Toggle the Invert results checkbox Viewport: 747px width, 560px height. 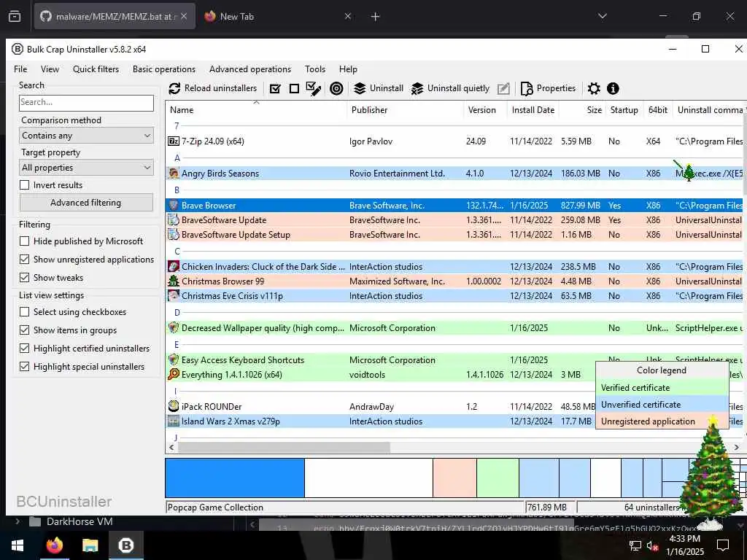(24, 184)
